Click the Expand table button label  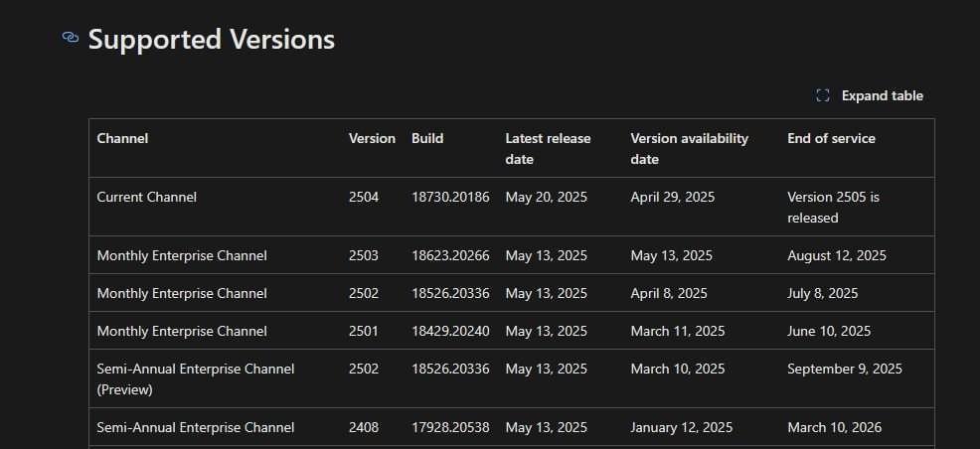pyautogui.click(x=882, y=95)
